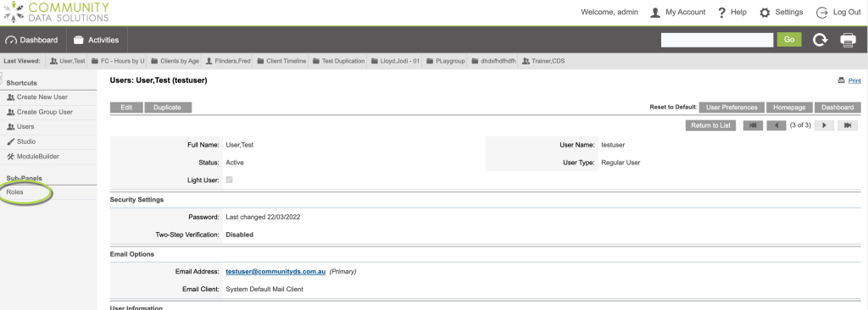Click the search input field
The image size is (868, 310).
(x=717, y=40)
